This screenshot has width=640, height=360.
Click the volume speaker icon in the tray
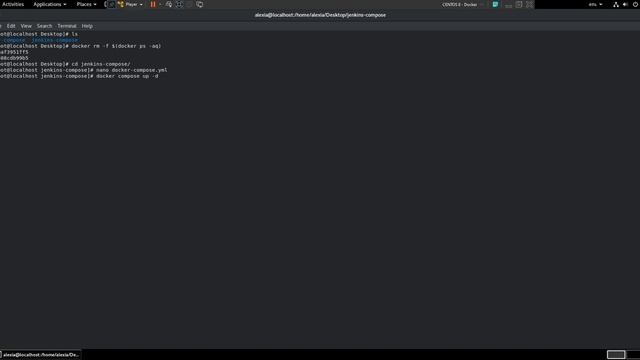point(625,4)
